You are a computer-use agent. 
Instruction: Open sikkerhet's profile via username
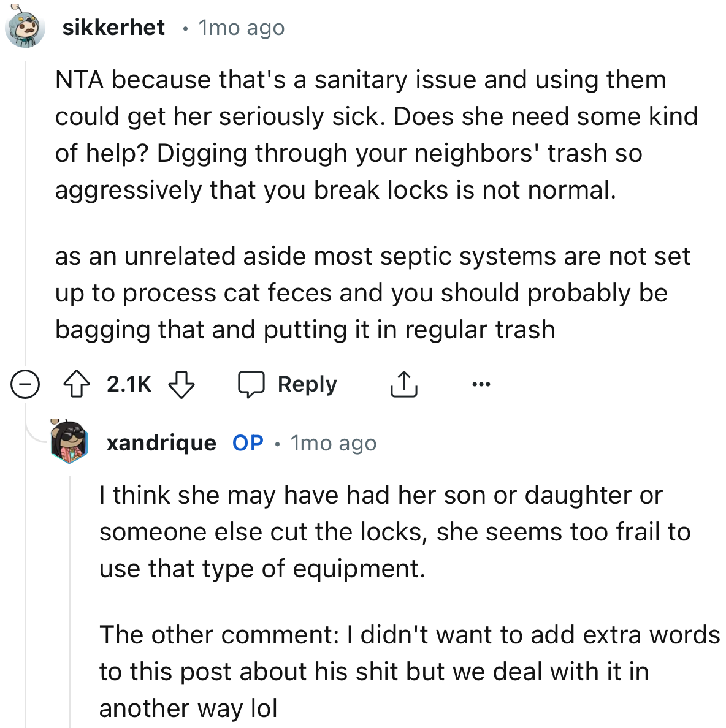[115, 27]
